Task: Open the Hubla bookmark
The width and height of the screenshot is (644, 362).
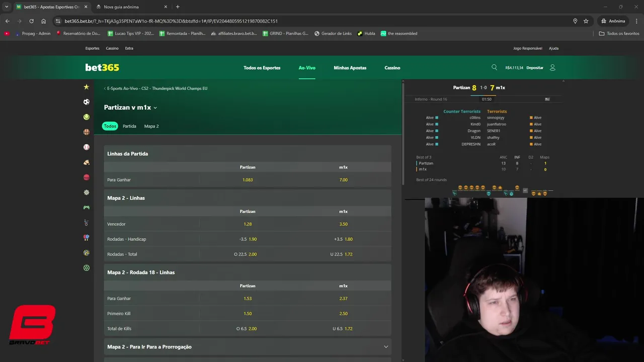Action: click(366, 34)
